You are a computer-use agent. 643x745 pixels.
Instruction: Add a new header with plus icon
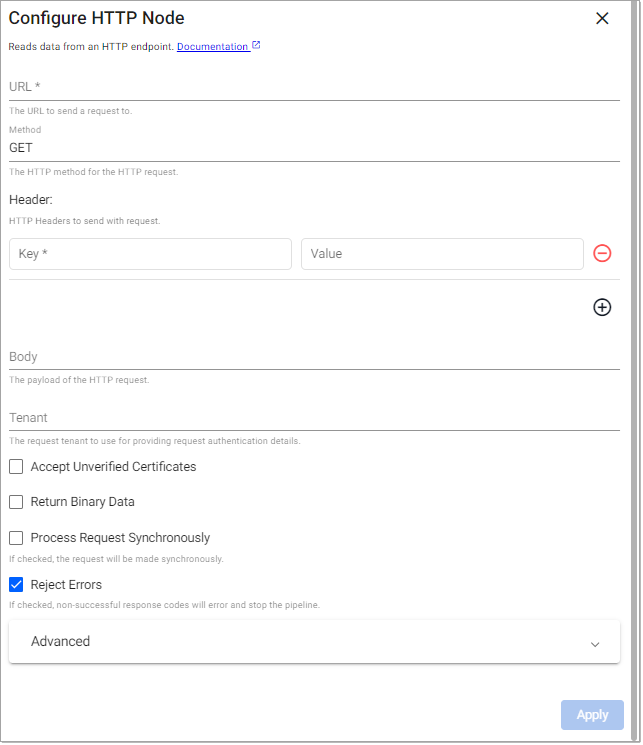[x=602, y=307]
